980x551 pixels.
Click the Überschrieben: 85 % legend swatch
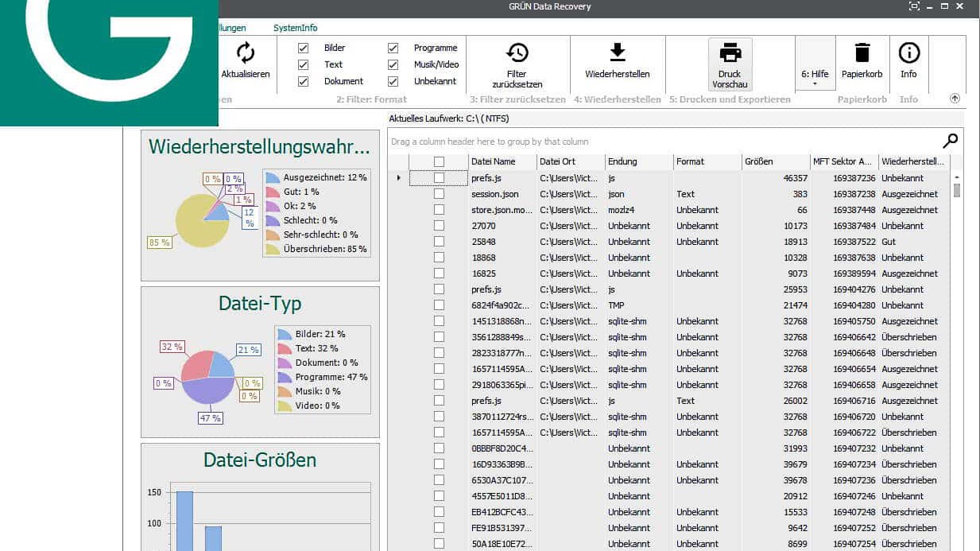pos(273,249)
